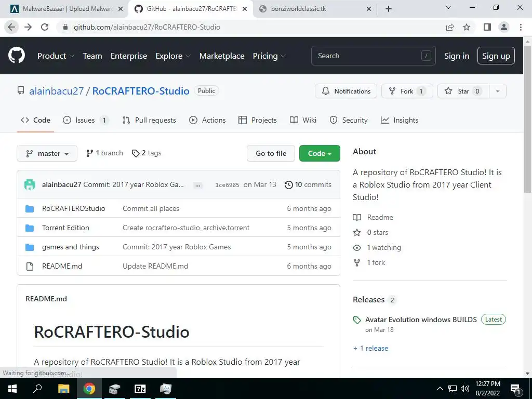Open the GitHub Octocat logo homepage
Screen dimensions: 532x399
click(17, 56)
